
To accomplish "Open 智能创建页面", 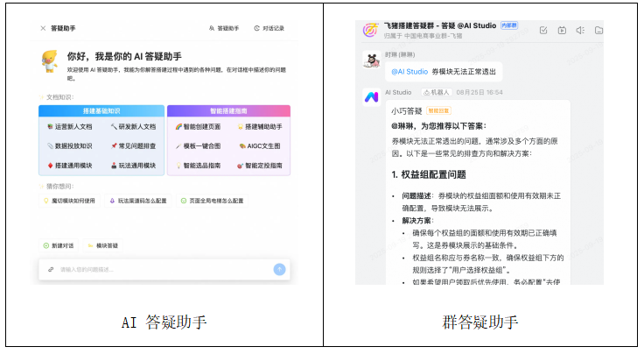I will pyautogui.click(x=198, y=127).
